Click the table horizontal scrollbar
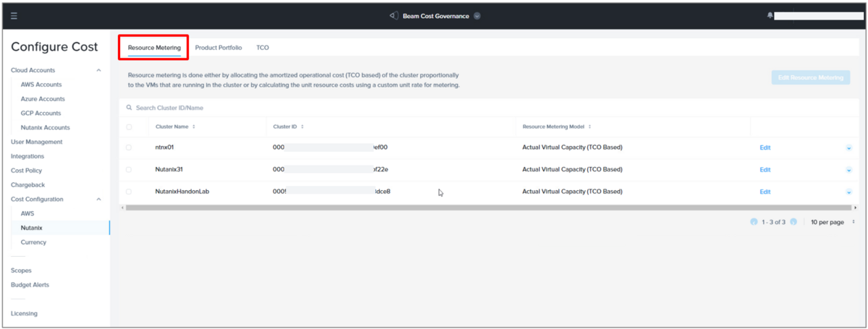This screenshot has width=868, height=329. tap(488, 208)
